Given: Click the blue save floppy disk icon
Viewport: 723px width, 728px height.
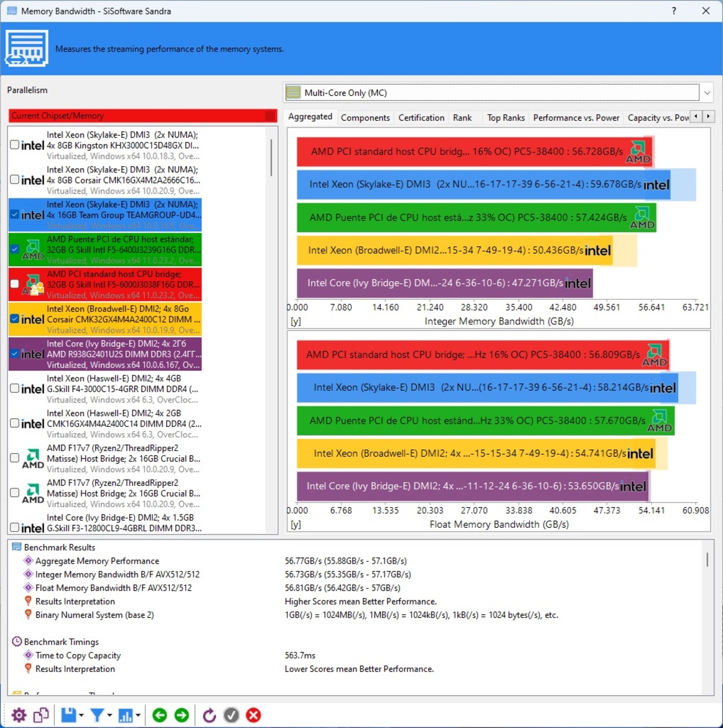Looking at the screenshot, I should pos(68,715).
